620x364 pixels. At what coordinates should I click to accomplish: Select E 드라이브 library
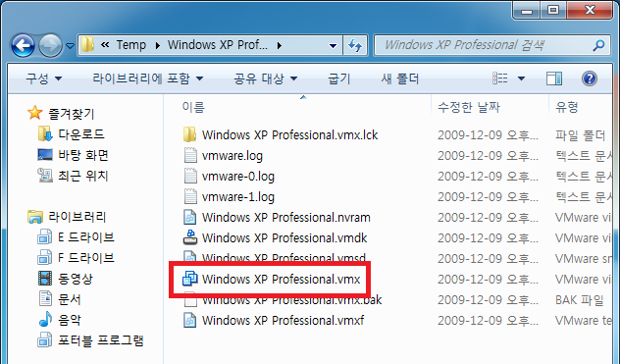pyautogui.click(x=86, y=237)
